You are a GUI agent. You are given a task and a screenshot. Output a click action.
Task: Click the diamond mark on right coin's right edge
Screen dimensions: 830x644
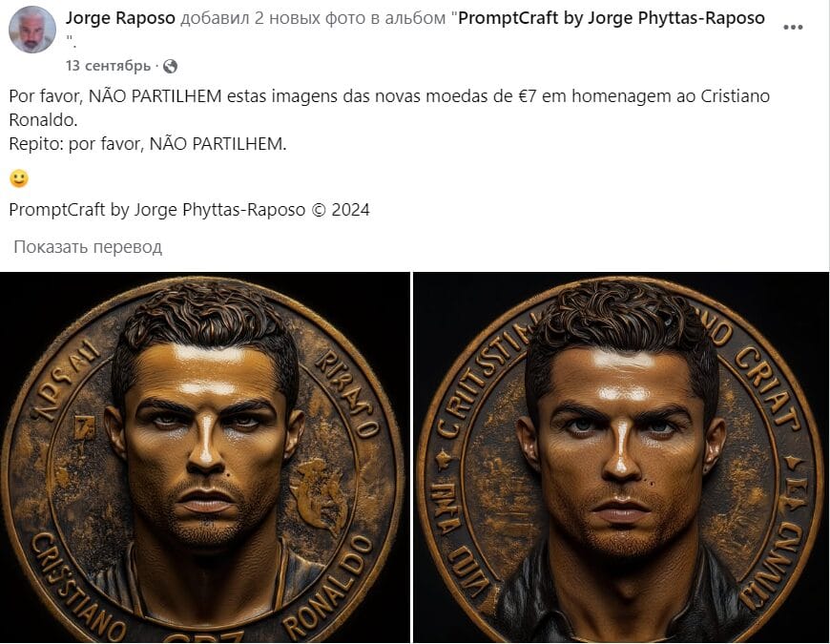click(794, 463)
